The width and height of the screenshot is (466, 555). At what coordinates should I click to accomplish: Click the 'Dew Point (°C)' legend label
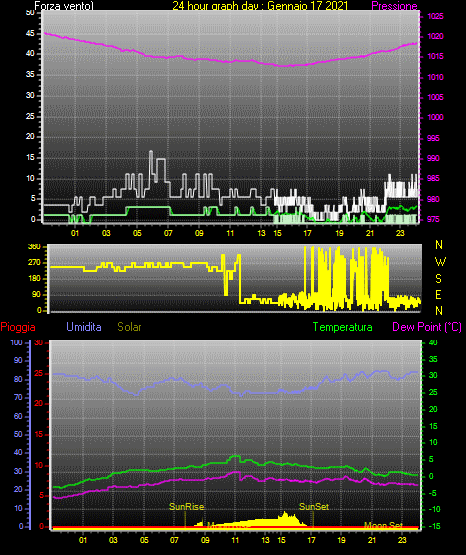[x=427, y=327]
